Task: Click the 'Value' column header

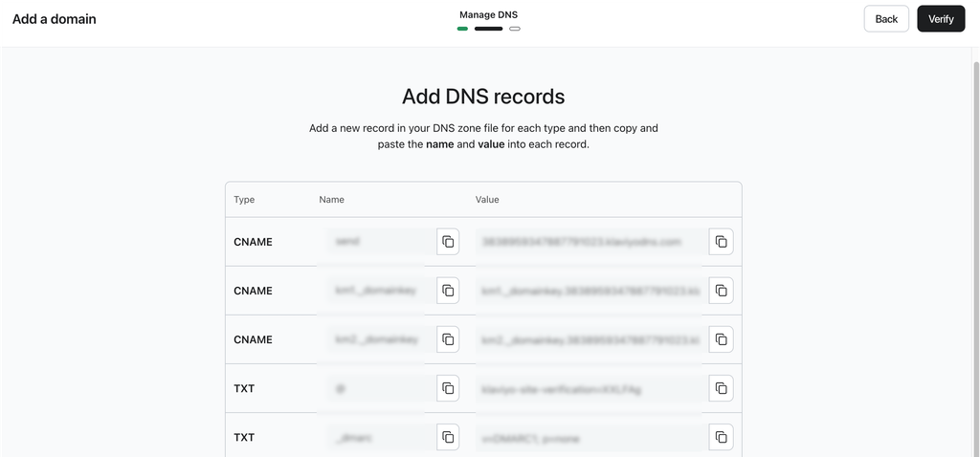Action: coord(487,200)
